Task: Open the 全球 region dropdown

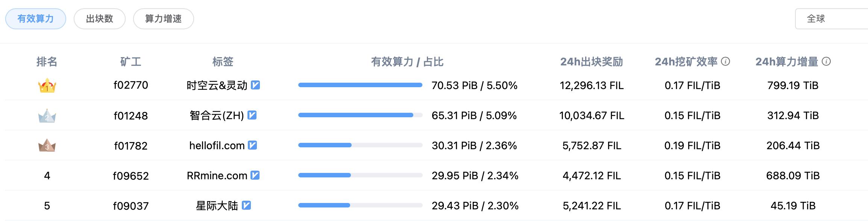Action: (832, 19)
